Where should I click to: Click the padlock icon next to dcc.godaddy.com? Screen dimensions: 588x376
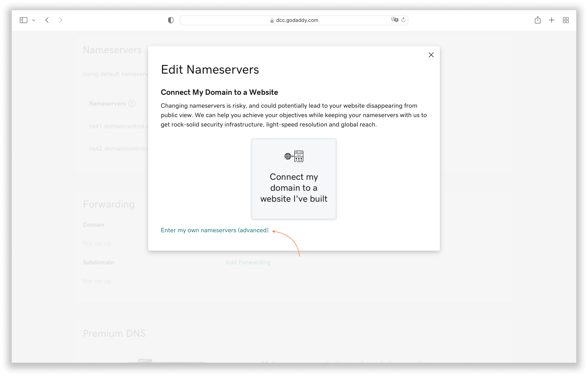click(x=272, y=20)
